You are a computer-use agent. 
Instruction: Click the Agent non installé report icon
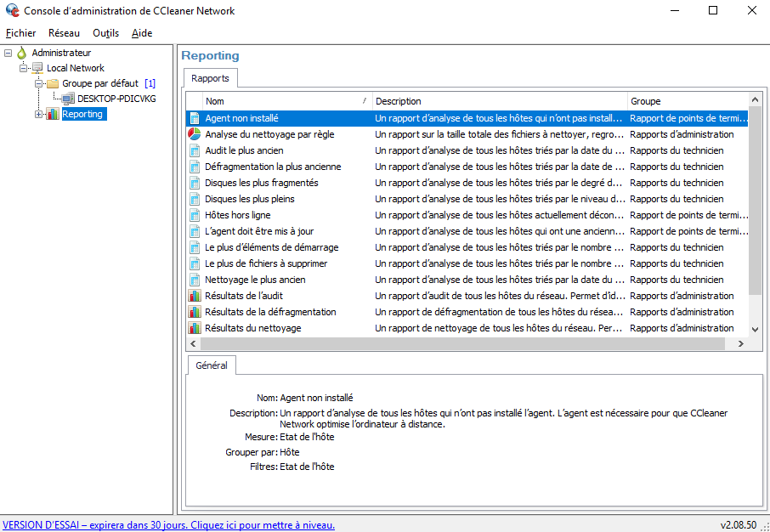pos(195,118)
